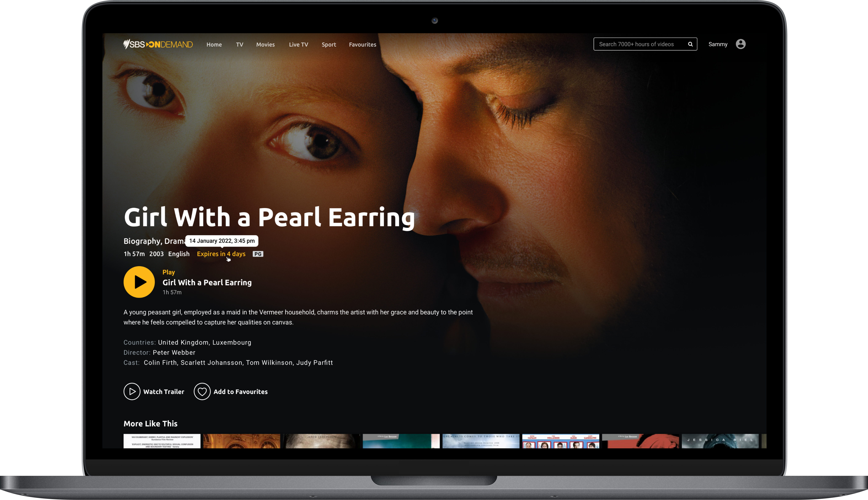Click the heart Add to Favourites icon
The height and width of the screenshot is (500, 868).
(202, 391)
